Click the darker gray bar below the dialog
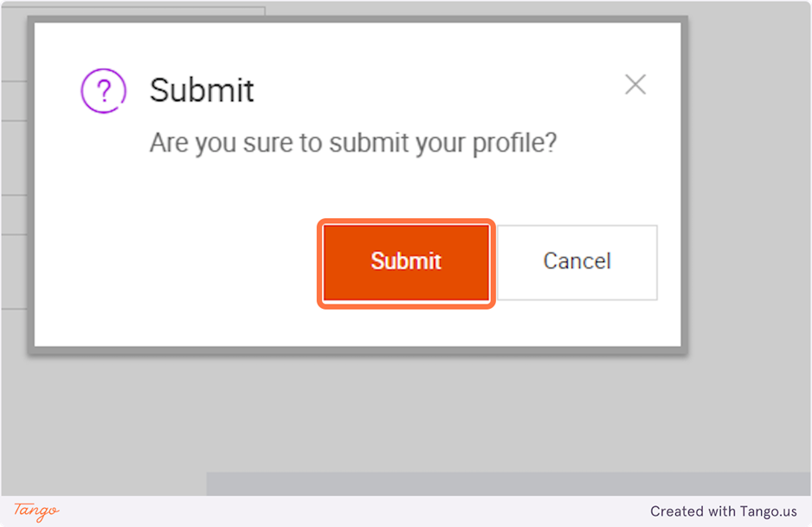This screenshot has width=812, height=527. [x=507, y=484]
